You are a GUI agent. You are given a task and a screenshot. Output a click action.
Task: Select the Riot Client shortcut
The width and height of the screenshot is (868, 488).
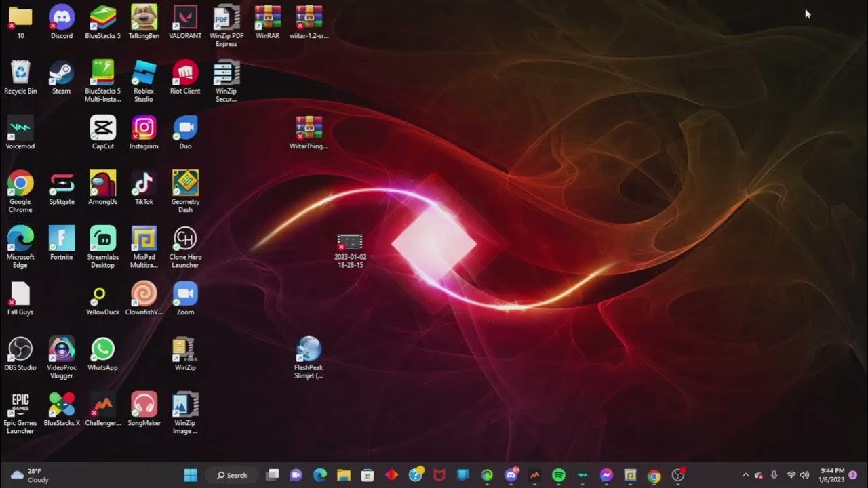point(185,77)
